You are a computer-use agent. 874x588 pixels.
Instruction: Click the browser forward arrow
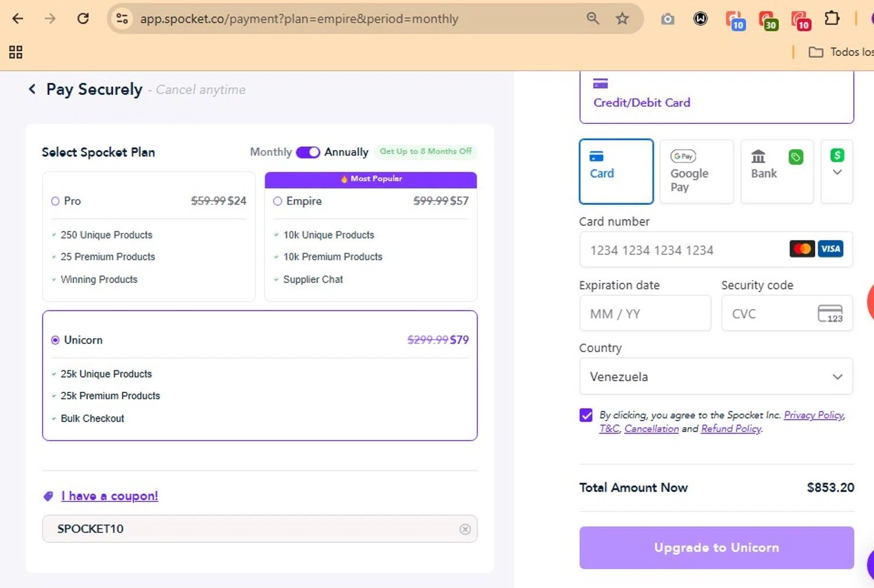(x=50, y=19)
